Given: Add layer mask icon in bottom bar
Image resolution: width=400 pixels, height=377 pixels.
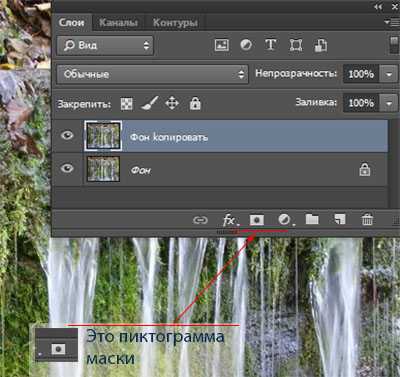Looking at the screenshot, I should click(257, 220).
